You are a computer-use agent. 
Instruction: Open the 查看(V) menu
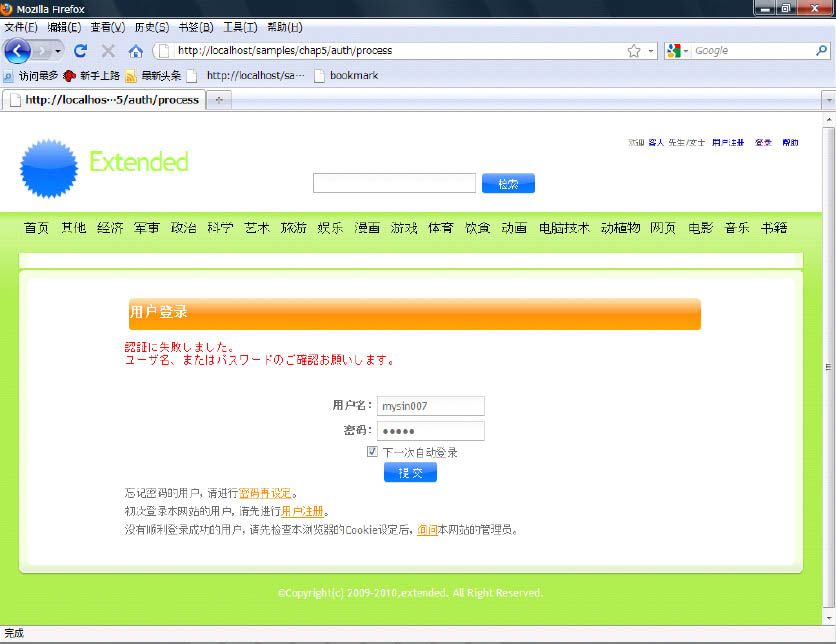pos(108,27)
